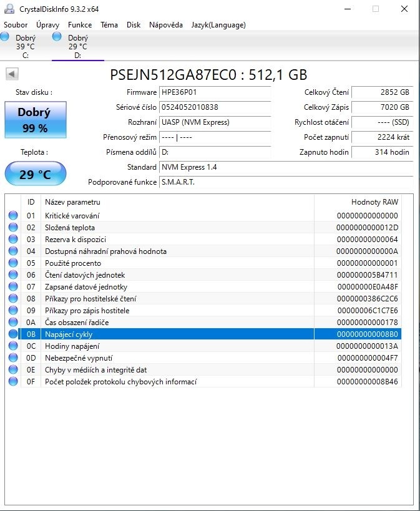Viewport: 420px width, 511px height.
Task: Go to the previous disk with the arrow button
Action: point(12,74)
